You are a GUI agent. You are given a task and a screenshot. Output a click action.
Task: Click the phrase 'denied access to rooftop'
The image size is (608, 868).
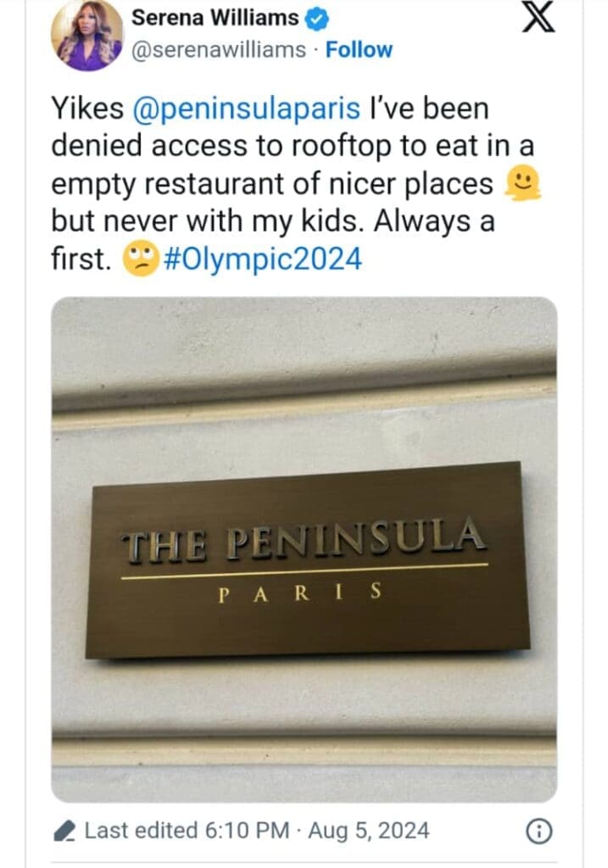click(202, 146)
